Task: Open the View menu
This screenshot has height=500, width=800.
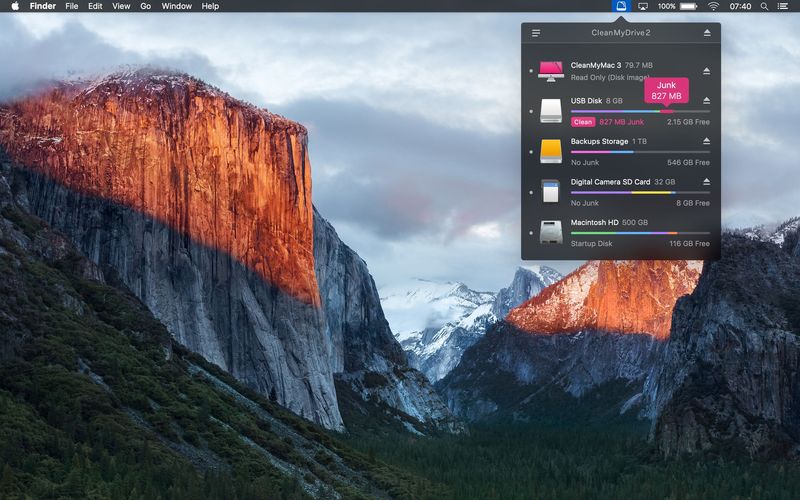Action: 121,6
